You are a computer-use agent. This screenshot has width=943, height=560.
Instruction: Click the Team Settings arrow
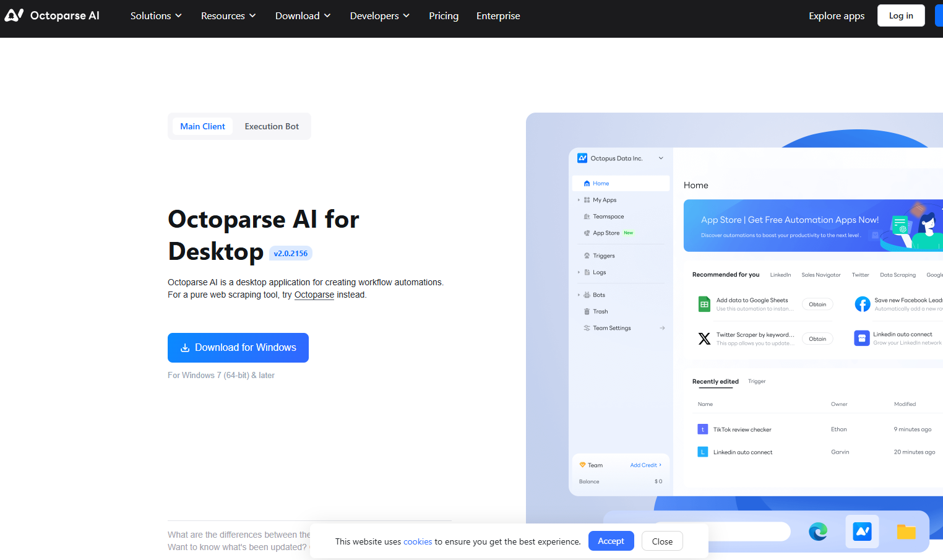(x=662, y=328)
